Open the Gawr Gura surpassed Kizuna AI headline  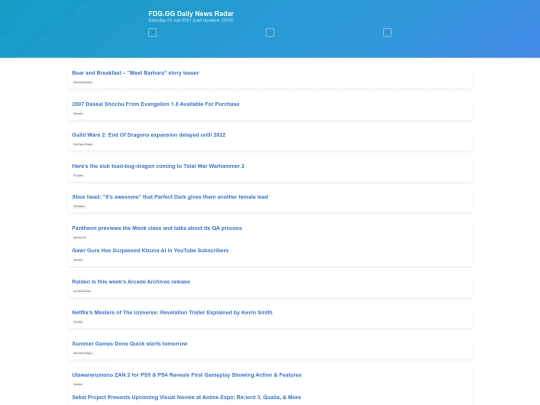pos(150,250)
